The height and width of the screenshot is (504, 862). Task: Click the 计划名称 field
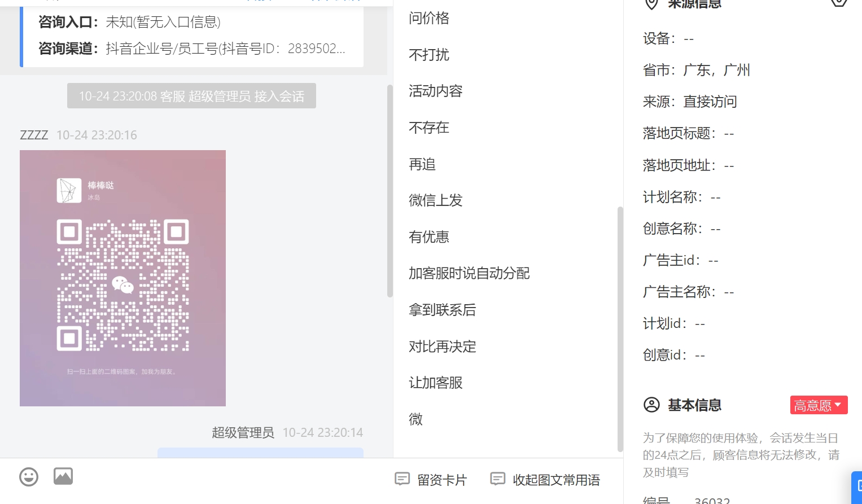pos(681,197)
